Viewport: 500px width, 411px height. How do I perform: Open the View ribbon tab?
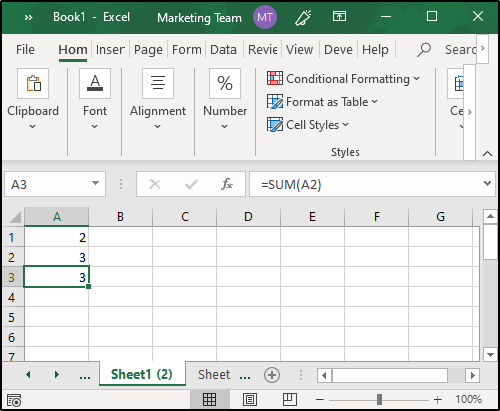pyautogui.click(x=299, y=50)
